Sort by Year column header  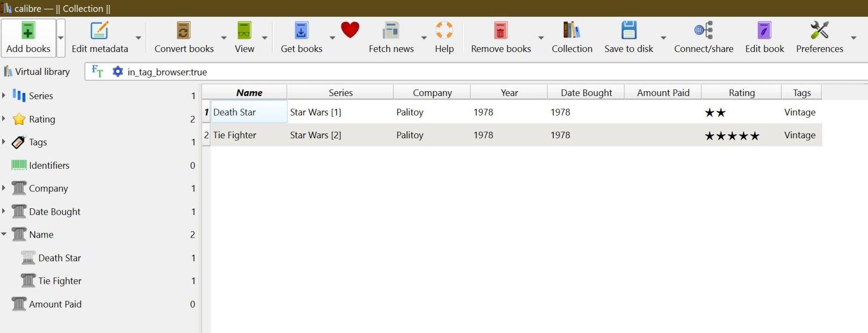point(509,93)
